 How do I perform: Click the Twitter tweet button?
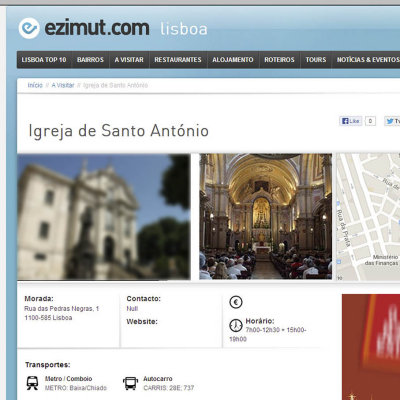(392, 121)
